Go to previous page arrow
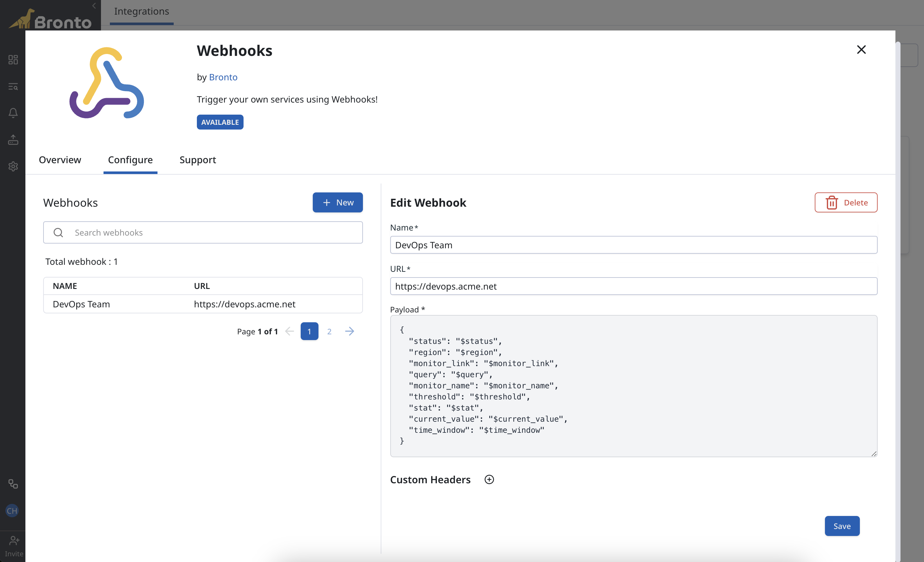The width and height of the screenshot is (924, 562). pyautogui.click(x=289, y=331)
